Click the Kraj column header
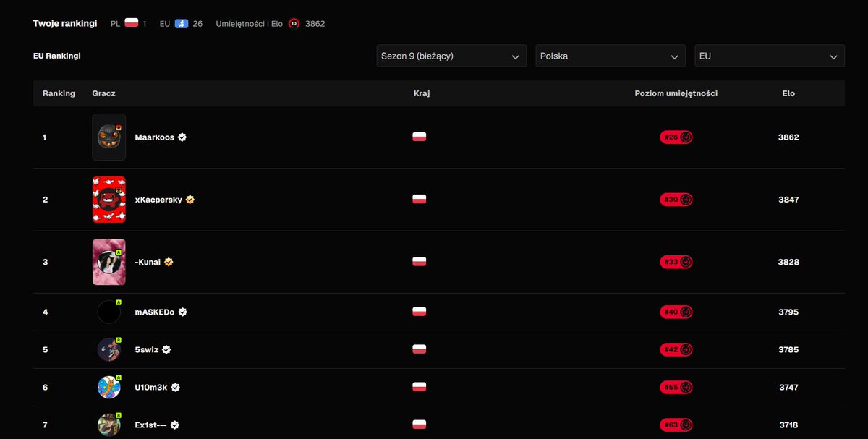Screen dimensions: 868x439 [422, 93]
